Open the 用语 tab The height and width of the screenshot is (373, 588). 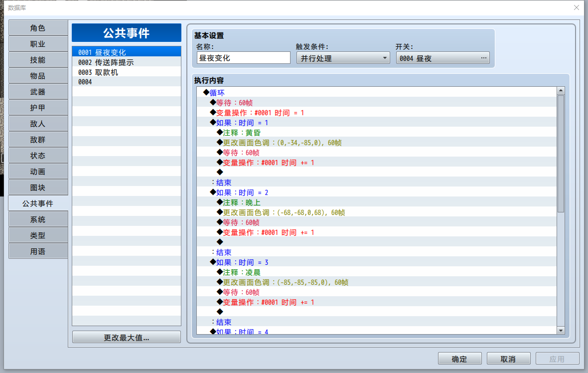click(x=38, y=251)
